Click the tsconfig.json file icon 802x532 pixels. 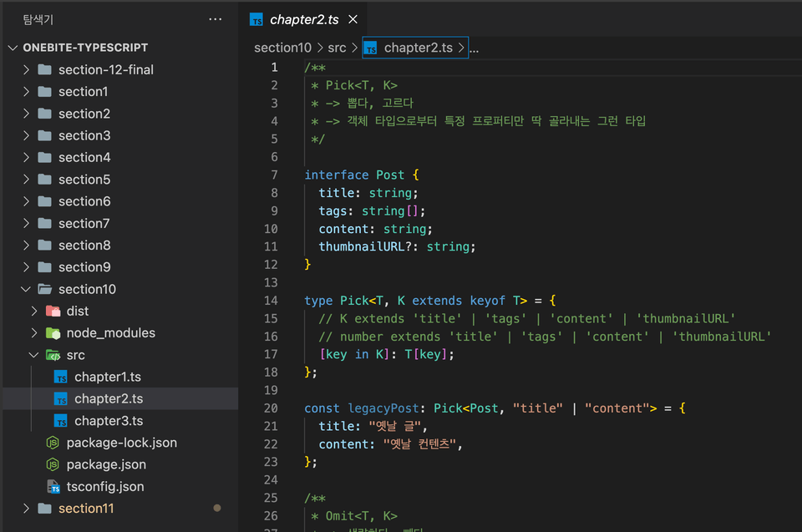pyautogui.click(x=53, y=487)
